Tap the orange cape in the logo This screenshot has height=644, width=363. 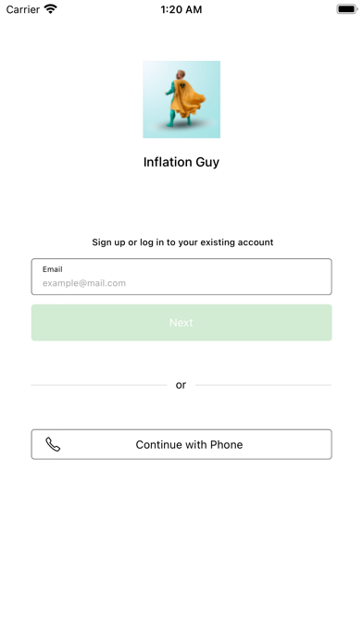188,101
